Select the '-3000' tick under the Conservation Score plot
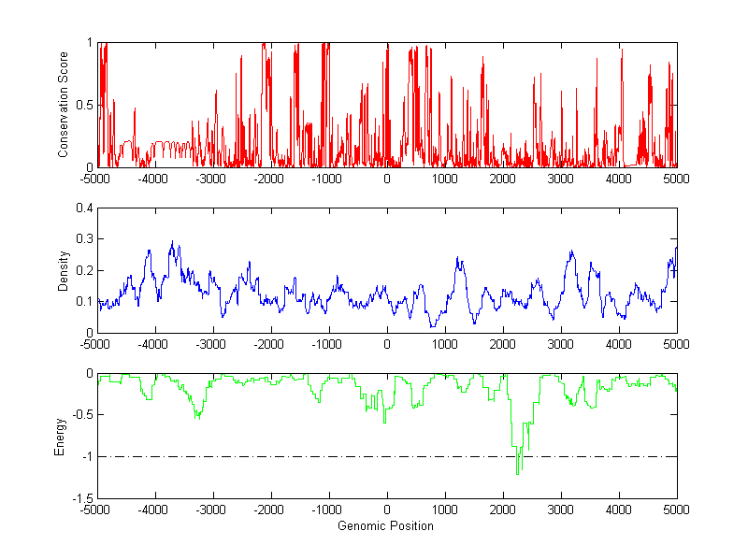Screen dimensions: 748x560 coord(210,179)
